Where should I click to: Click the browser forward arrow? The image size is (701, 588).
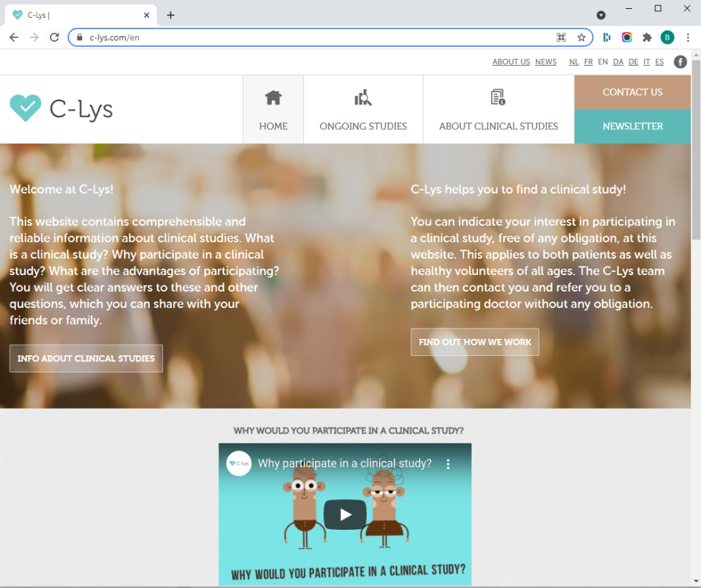pyautogui.click(x=34, y=38)
